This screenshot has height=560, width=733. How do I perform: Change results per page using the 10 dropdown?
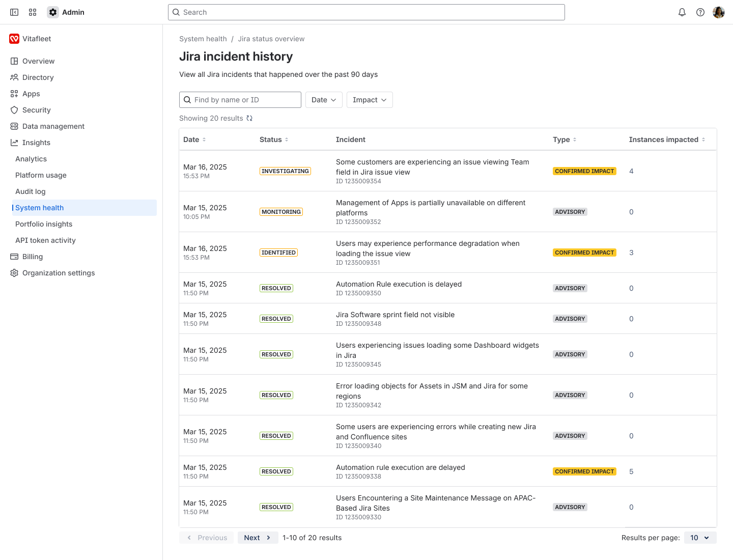[699, 537]
